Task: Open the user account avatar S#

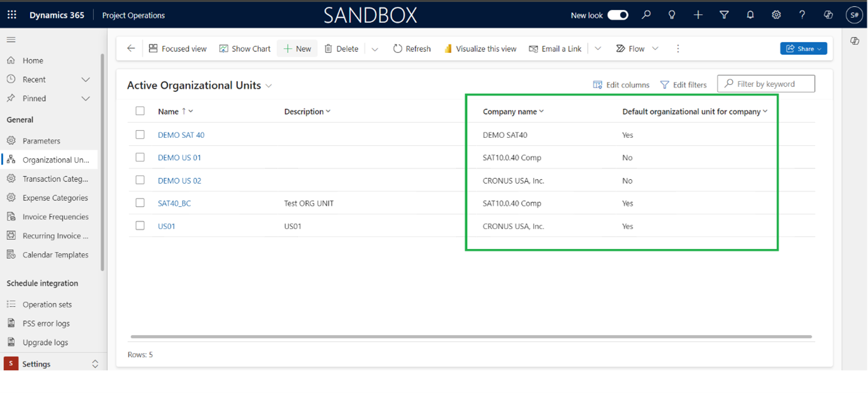Action: coord(854,15)
